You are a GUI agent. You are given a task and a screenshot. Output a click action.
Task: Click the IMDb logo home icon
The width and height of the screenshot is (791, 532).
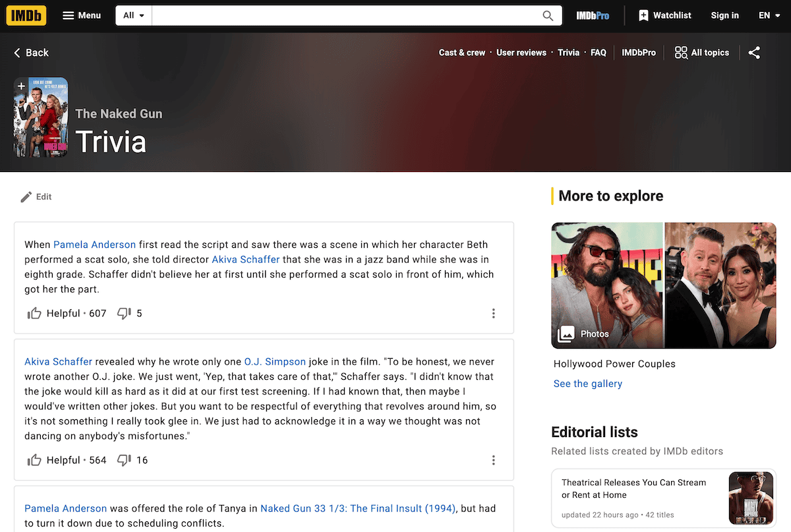click(26, 15)
